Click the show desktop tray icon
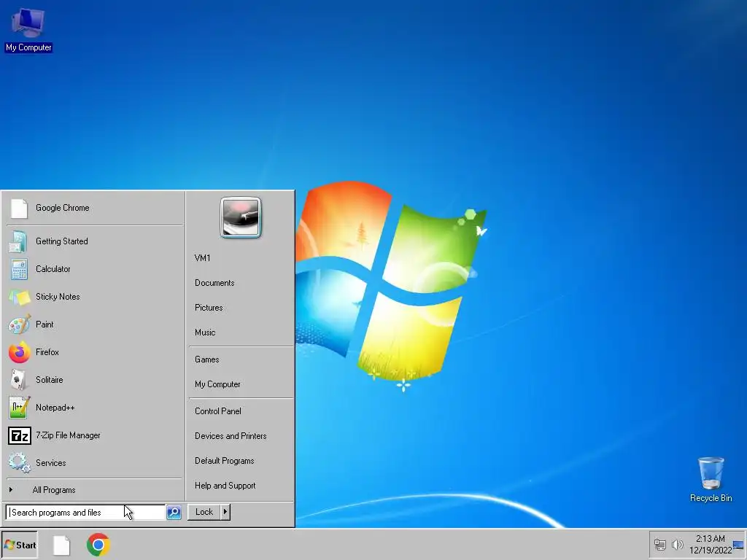This screenshot has height=560, width=747. coord(738,545)
